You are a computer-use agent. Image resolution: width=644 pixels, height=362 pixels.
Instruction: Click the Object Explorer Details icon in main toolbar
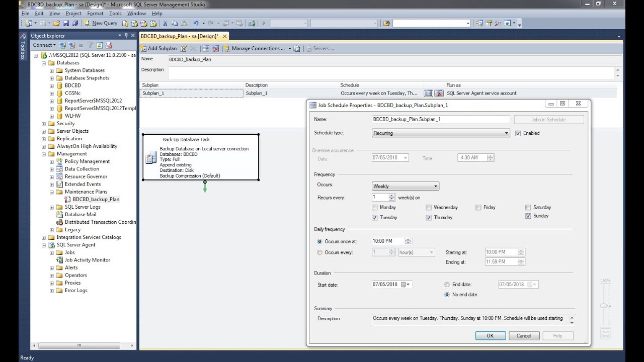pyautogui.click(x=478, y=23)
